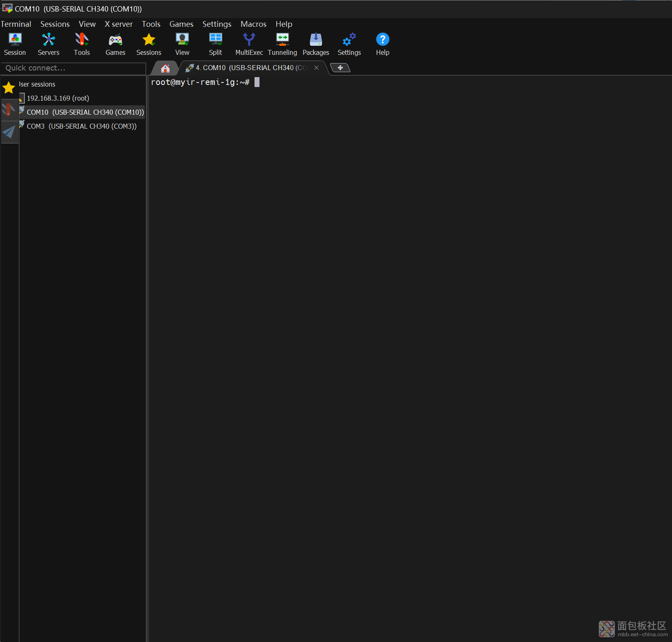Select the COM10 USB-SERIAL CH340 session
Viewport: 672px width, 642px height.
pos(82,112)
